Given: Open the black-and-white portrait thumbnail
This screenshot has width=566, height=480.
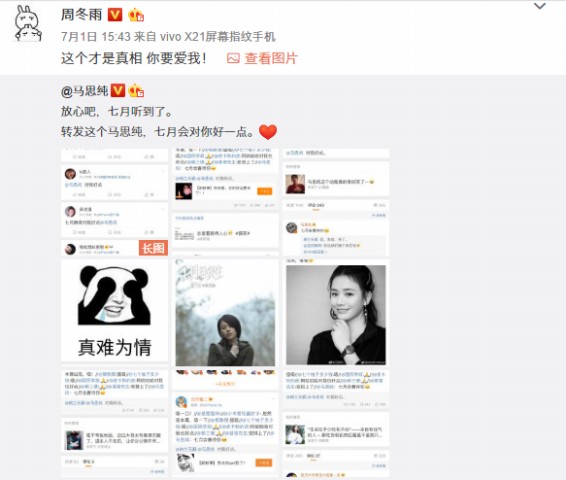Looking at the screenshot, I should 336,315.
